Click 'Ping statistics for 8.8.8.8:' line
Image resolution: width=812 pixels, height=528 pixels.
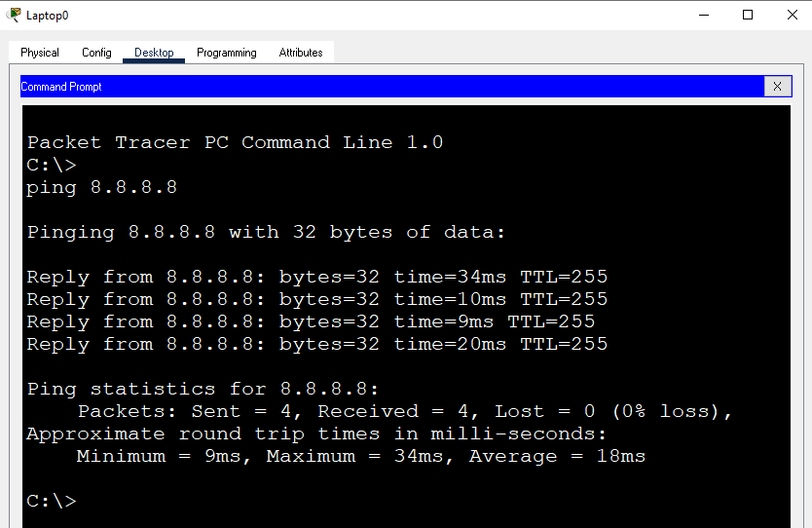point(203,389)
